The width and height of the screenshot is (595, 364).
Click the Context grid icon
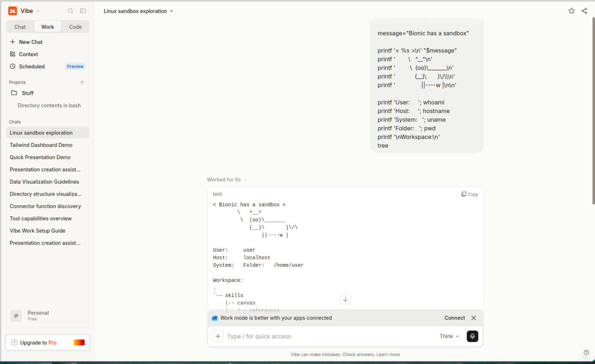(13, 54)
